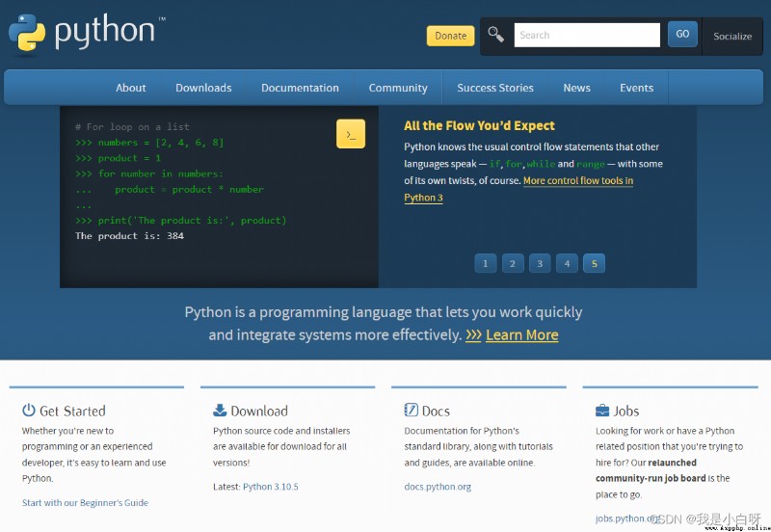Click All the Flow You'd Expect heading
This screenshot has width=771, height=532.
pos(479,126)
